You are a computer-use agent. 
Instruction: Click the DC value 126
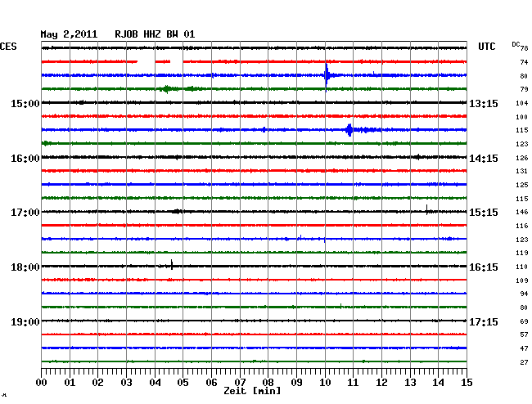tap(522, 158)
